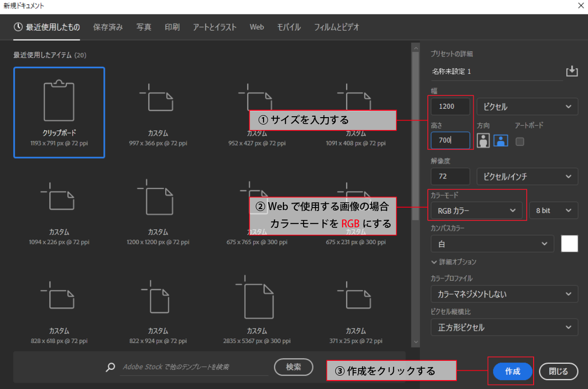Select portrait orientation icon
This screenshot has height=389, width=588.
point(483,141)
